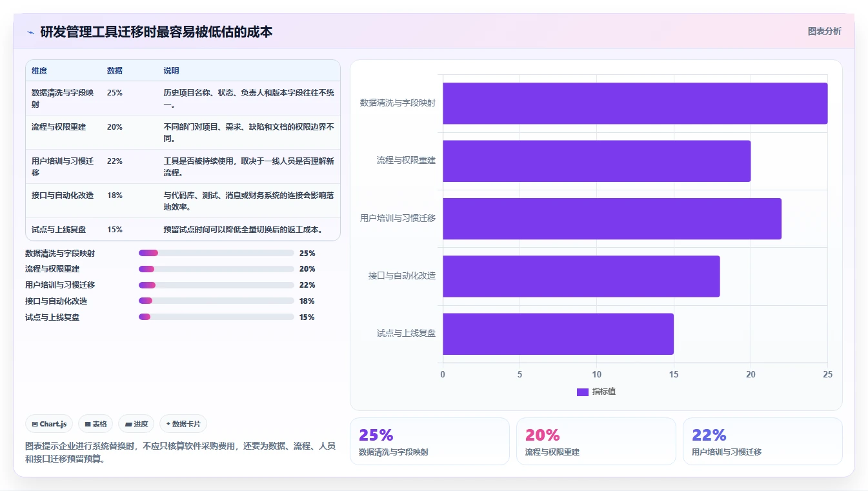The image size is (868, 491).
Task: Click the 接口与自动化改造 progress bar
Action: [x=216, y=301]
